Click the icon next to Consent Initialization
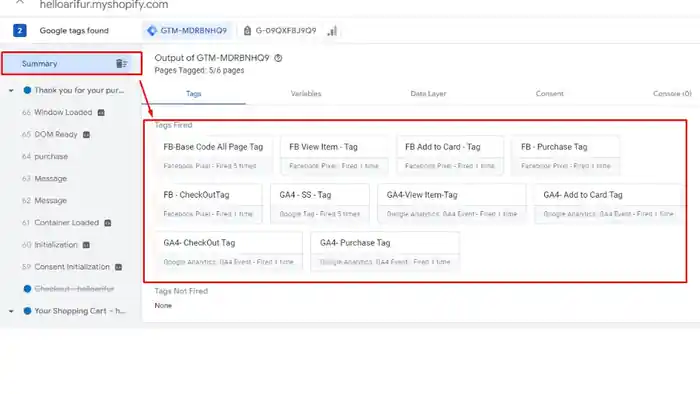 (118, 267)
